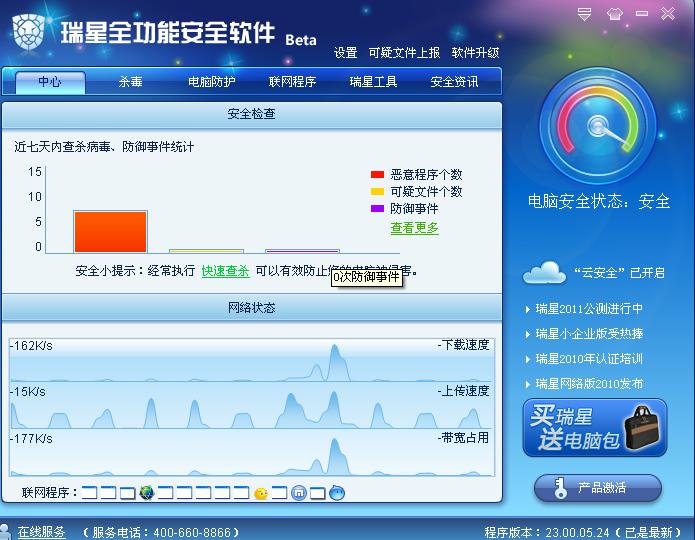Click red 恶意程序个数 legend swatch

click(x=377, y=175)
